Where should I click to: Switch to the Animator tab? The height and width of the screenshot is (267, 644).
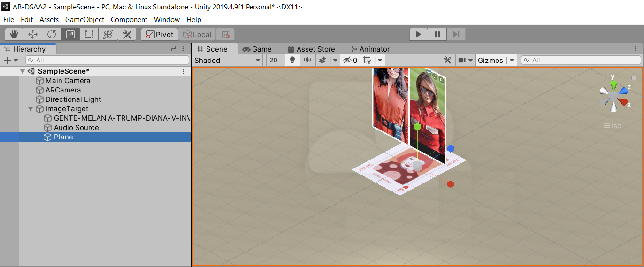(x=370, y=49)
